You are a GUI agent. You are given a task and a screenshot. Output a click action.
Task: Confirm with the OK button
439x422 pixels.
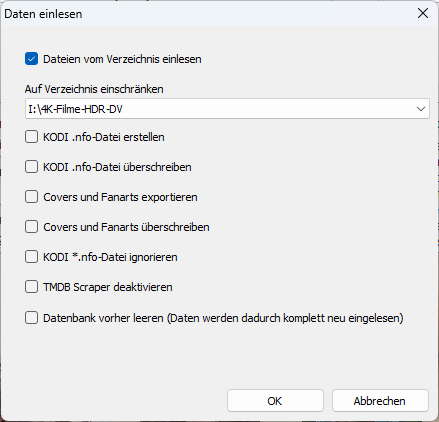(275, 401)
